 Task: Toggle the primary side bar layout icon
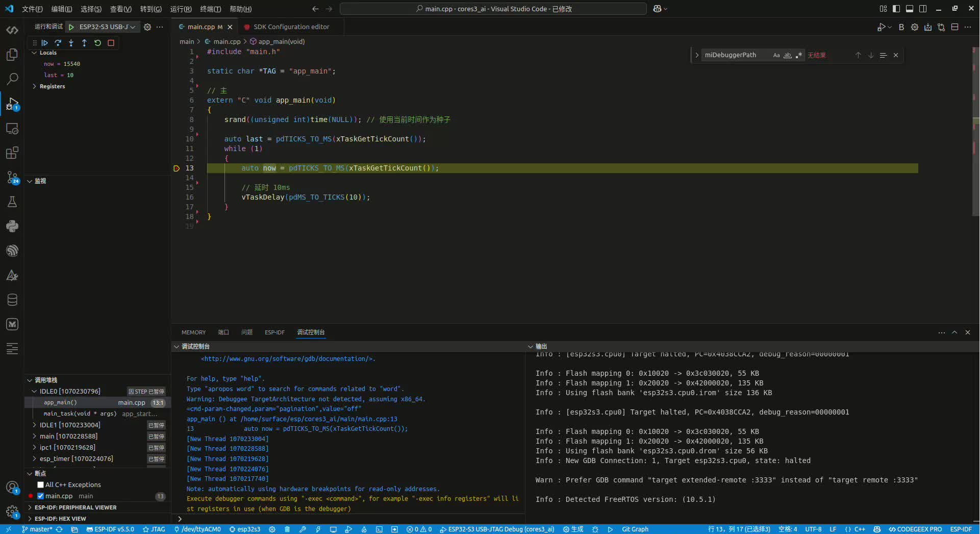[896, 9]
